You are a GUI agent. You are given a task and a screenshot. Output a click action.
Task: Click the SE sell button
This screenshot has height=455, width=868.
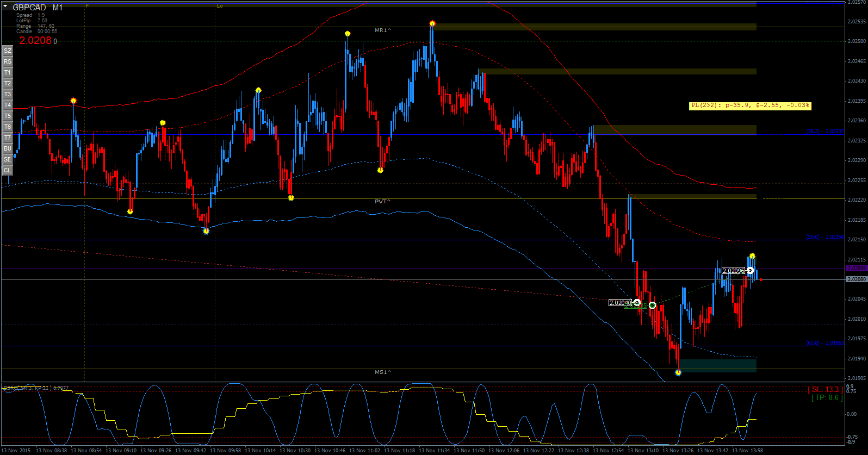tap(8, 159)
